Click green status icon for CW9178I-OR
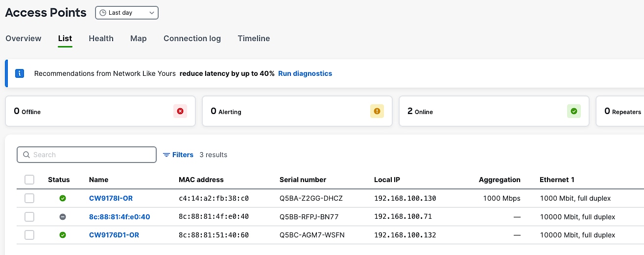The width and height of the screenshot is (644, 255). coord(63,198)
